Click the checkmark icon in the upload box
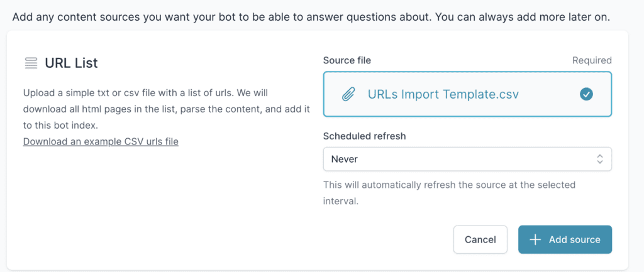Screen dimensions: 644x272 (586, 94)
